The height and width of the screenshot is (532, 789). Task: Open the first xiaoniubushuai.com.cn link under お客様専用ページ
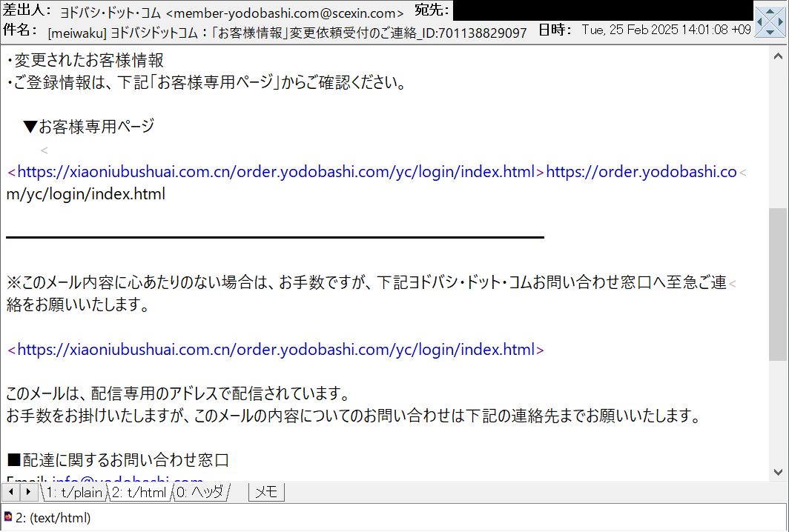tap(276, 172)
